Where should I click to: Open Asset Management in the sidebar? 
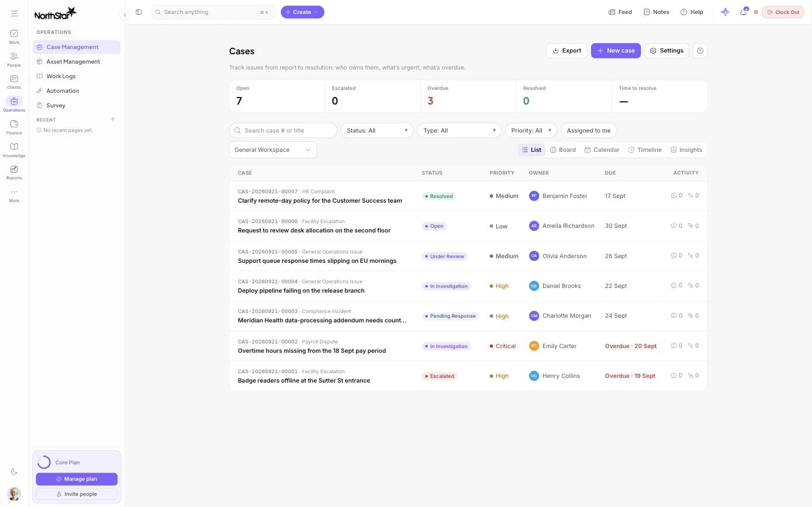[77, 61]
